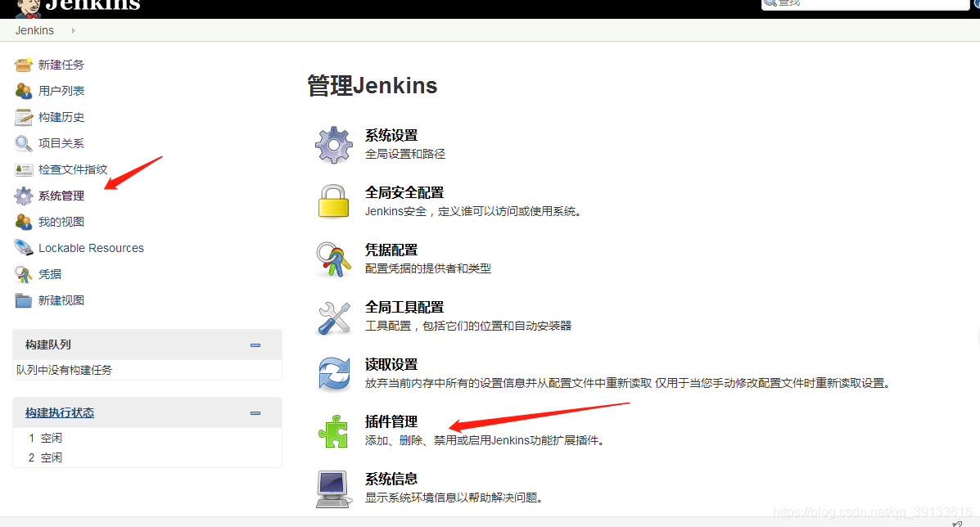Image resolution: width=980 pixels, height=527 pixels.
Task: Click 工具配置，包括它们的位置和自动安装器 description
Action: (x=468, y=326)
